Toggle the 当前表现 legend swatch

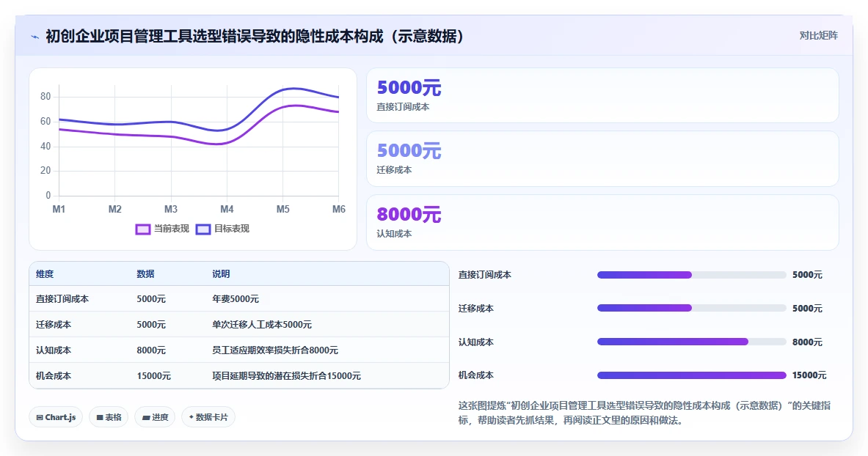pyautogui.click(x=143, y=229)
